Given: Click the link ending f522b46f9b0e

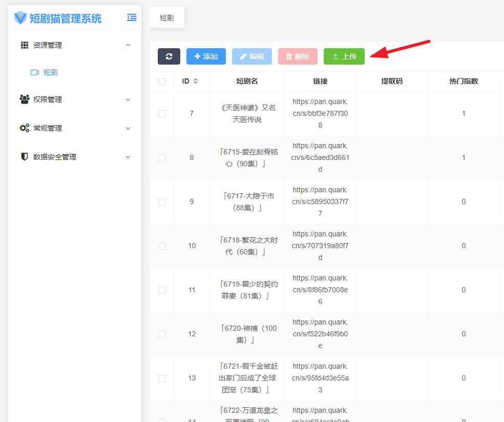Looking at the screenshot, I should [x=320, y=334].
